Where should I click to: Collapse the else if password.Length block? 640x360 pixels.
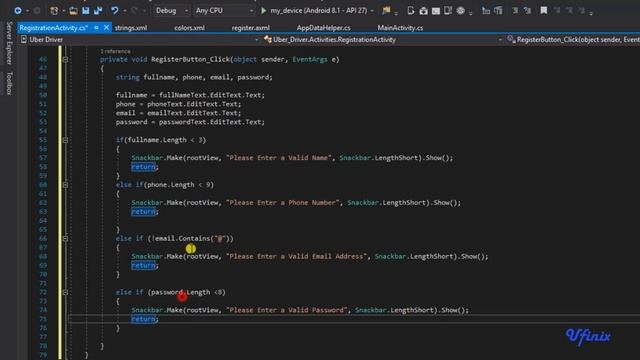tap(65, 292)
